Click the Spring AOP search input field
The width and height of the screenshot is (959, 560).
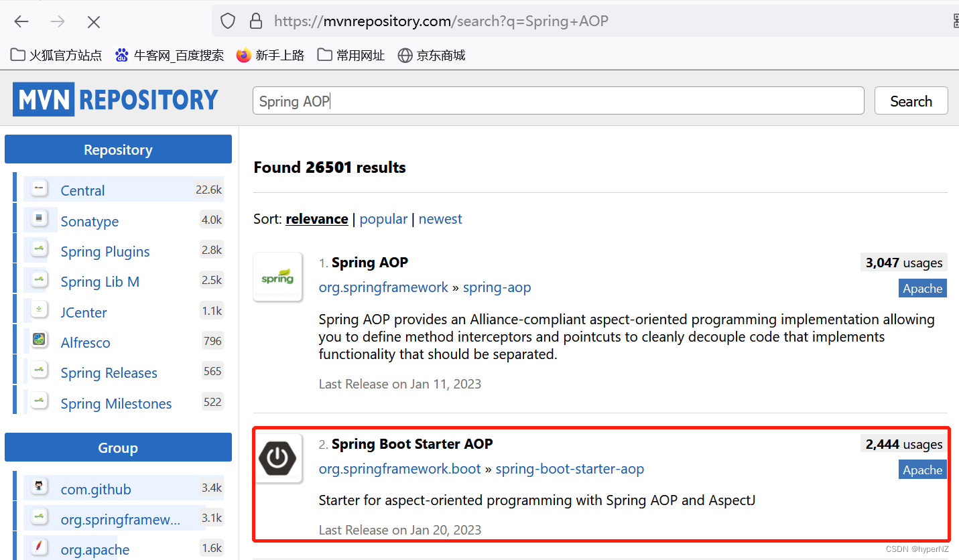[x=558, y=101]
